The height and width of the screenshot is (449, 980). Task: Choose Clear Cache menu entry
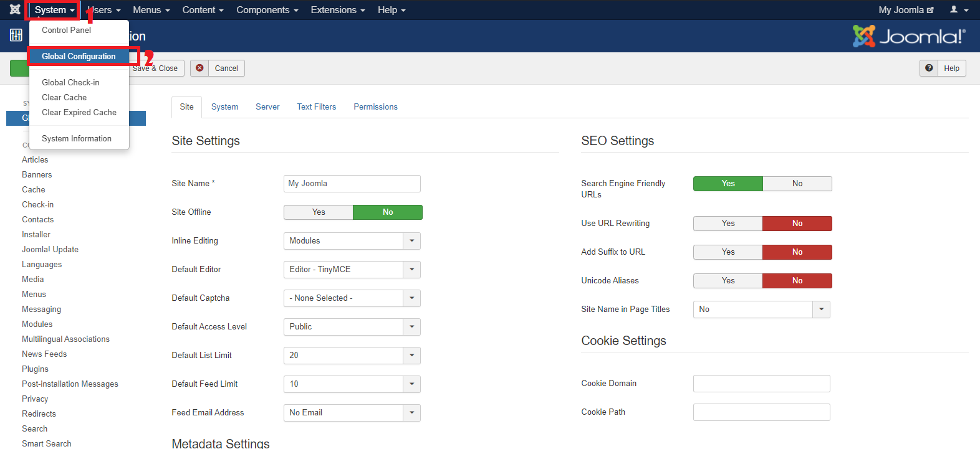[79, 97]
